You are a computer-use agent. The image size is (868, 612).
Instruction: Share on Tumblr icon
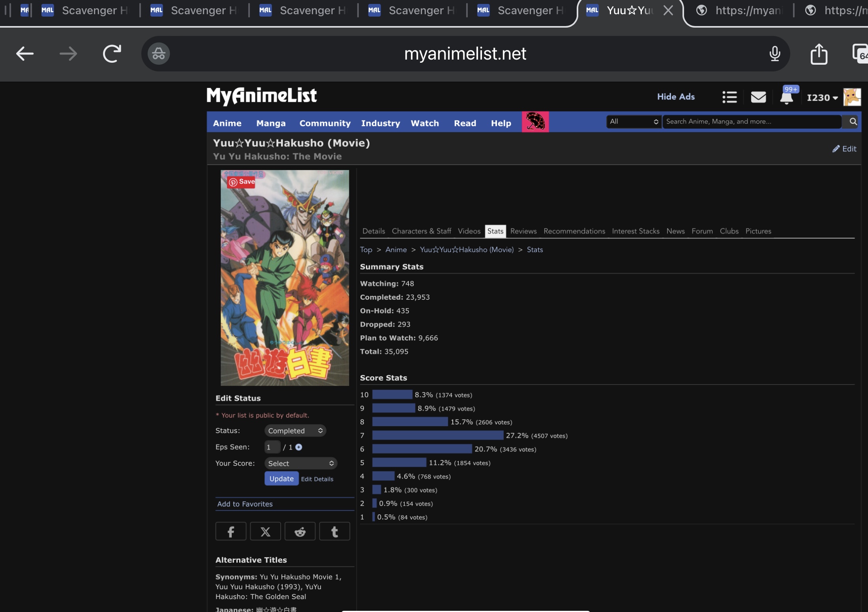coord(334,532)
